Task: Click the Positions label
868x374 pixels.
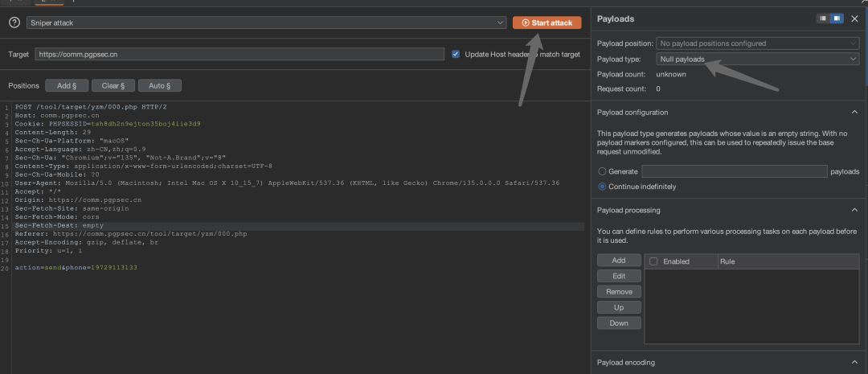Action: (24, 86)
